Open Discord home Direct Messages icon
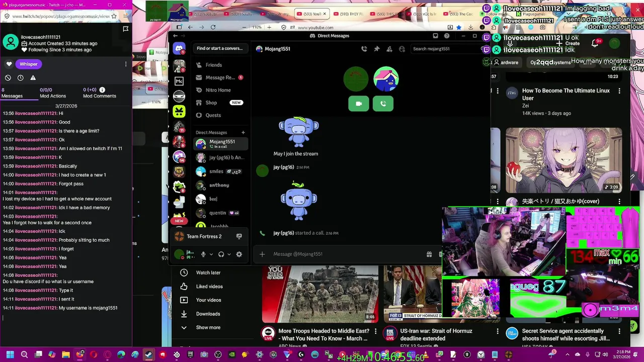Screen dimensions: 644x362 [179, 49]
